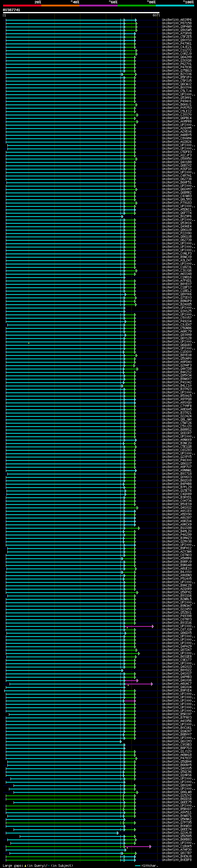Select hit UniRef100_C6TJG9
The height and width of the screenshot is (868, 197).
(176, 629)
